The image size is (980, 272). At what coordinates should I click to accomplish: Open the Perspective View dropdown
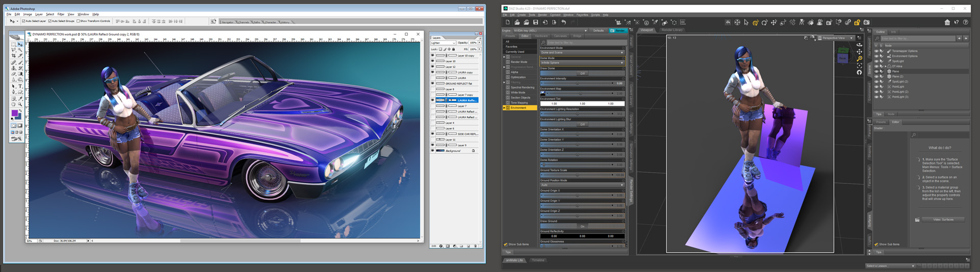[x=837, y=38]
